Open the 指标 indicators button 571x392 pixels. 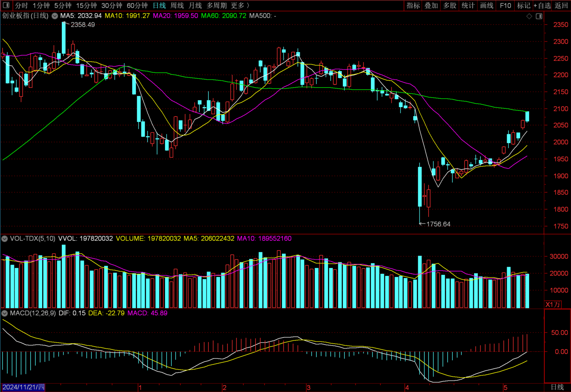pos(413,6)
